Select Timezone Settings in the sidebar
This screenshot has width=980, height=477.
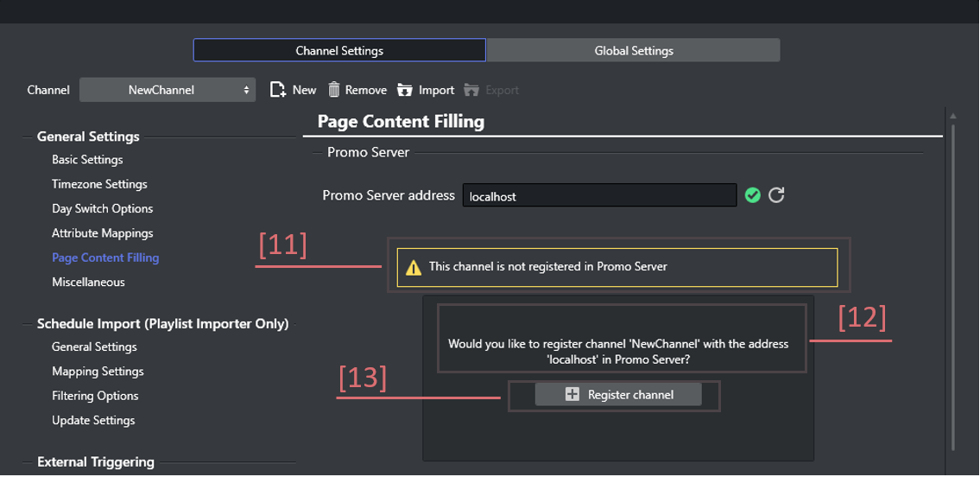pos(99,184)
